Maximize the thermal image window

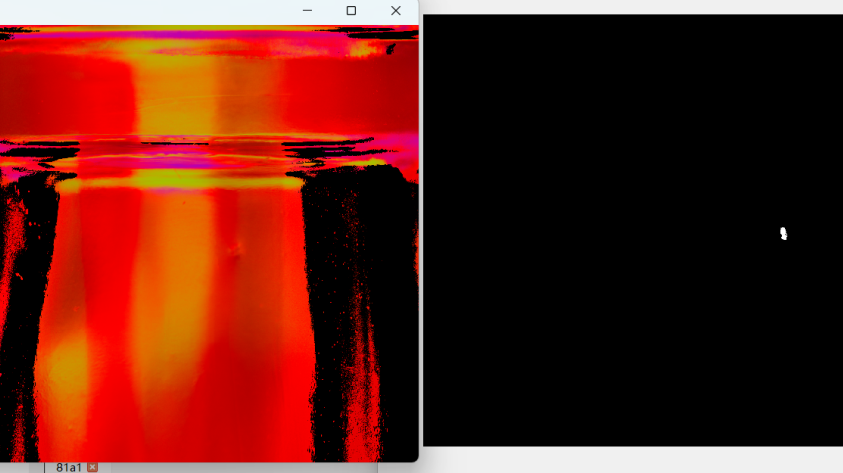(351, 11)
